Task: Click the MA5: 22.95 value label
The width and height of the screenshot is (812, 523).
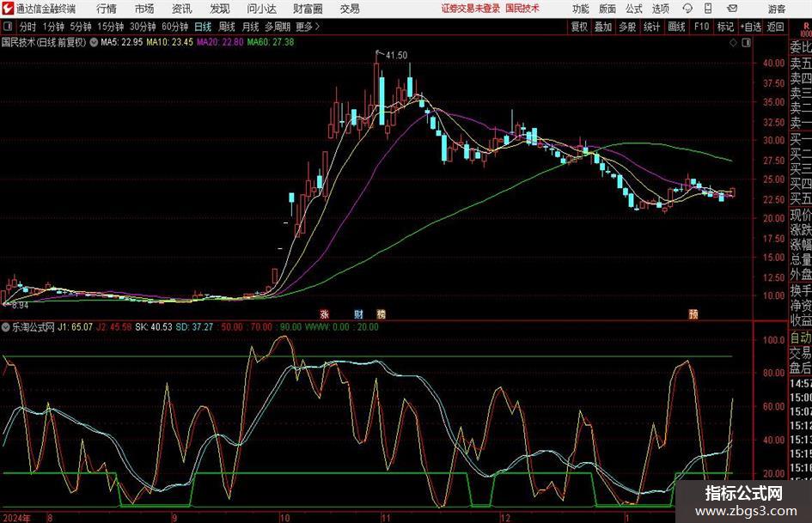Action: point(122,42)
